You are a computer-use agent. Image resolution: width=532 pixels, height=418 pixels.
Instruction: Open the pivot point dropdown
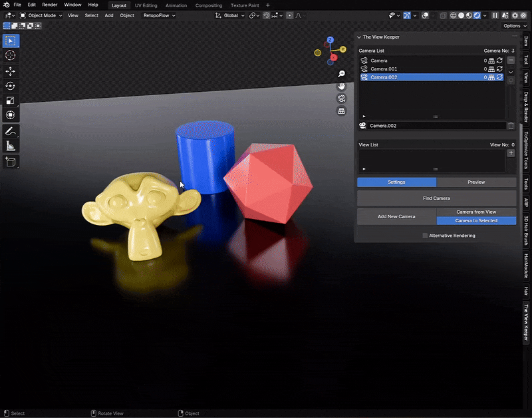[x=255, y=15]
